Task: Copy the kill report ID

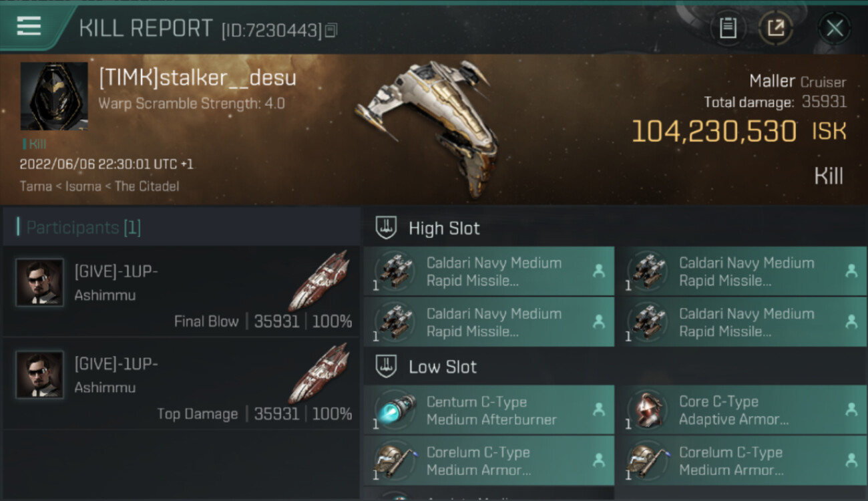Action: 331,30
